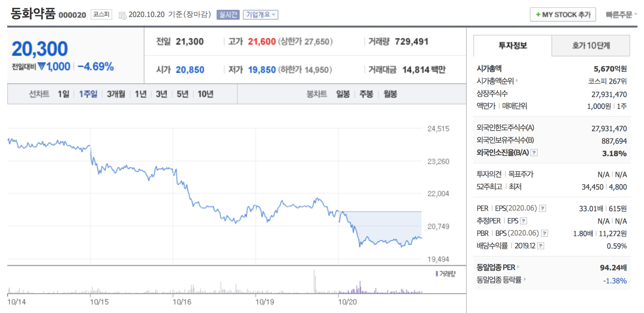Screen dimensions: 644x313
Task: Click the 시가총액 value 5,670억원
Action: (x=610, y=69)
